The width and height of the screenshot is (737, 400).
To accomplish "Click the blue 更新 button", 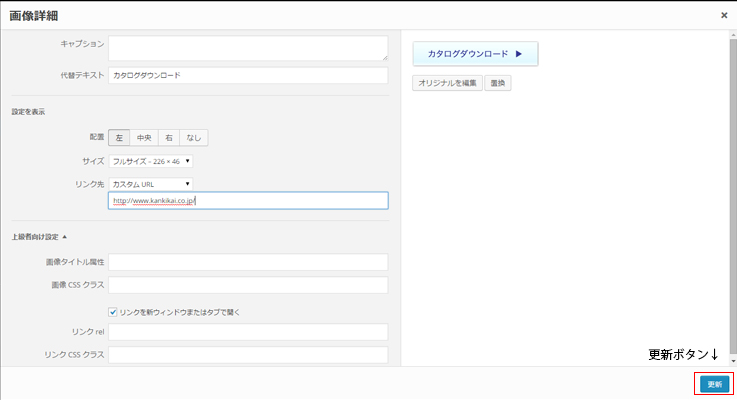I will pos(714,384).
